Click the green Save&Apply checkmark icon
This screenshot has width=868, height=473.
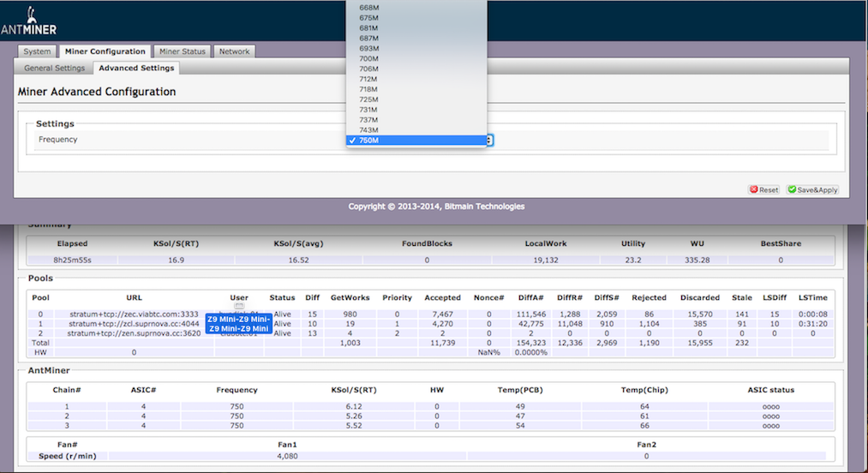click(x=792, y=189)
